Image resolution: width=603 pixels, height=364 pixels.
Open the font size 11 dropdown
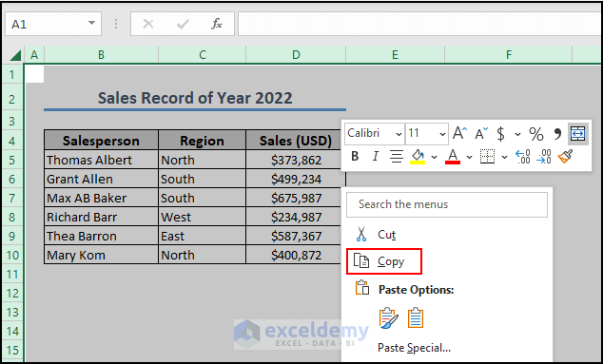(x=442, y=134)
